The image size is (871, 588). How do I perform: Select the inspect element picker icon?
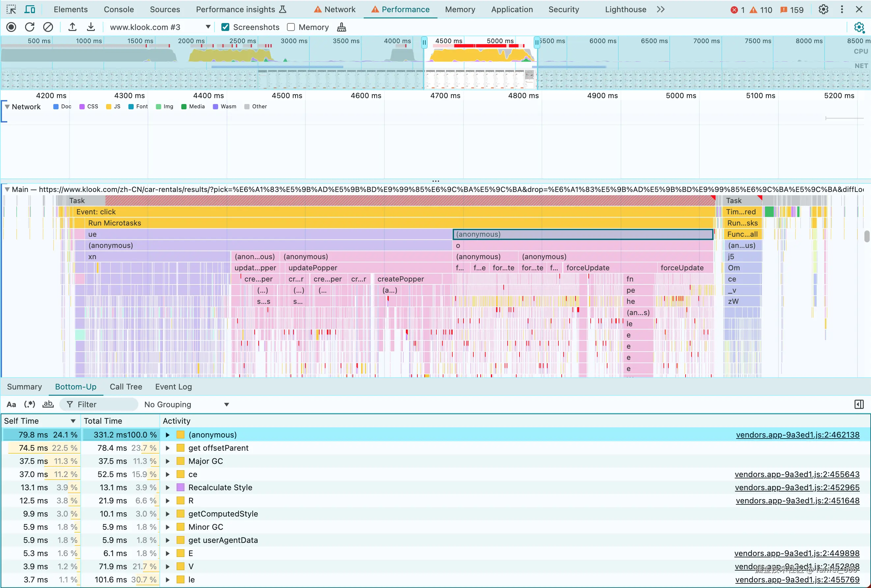click(x=11, y=9)
